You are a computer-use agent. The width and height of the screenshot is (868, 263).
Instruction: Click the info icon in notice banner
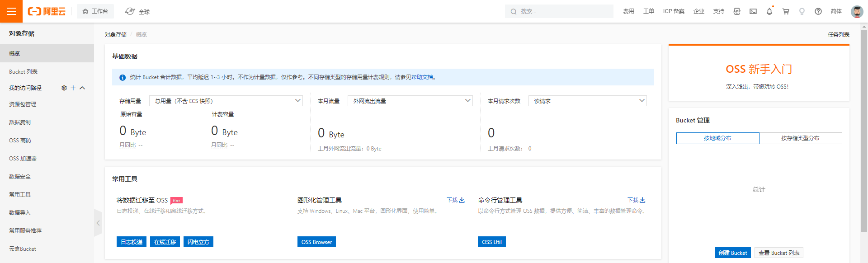tap(122, 77)
